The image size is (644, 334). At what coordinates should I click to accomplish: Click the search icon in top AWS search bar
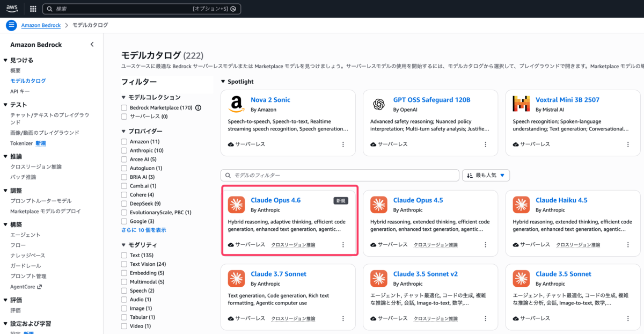[x=49, y=9]
